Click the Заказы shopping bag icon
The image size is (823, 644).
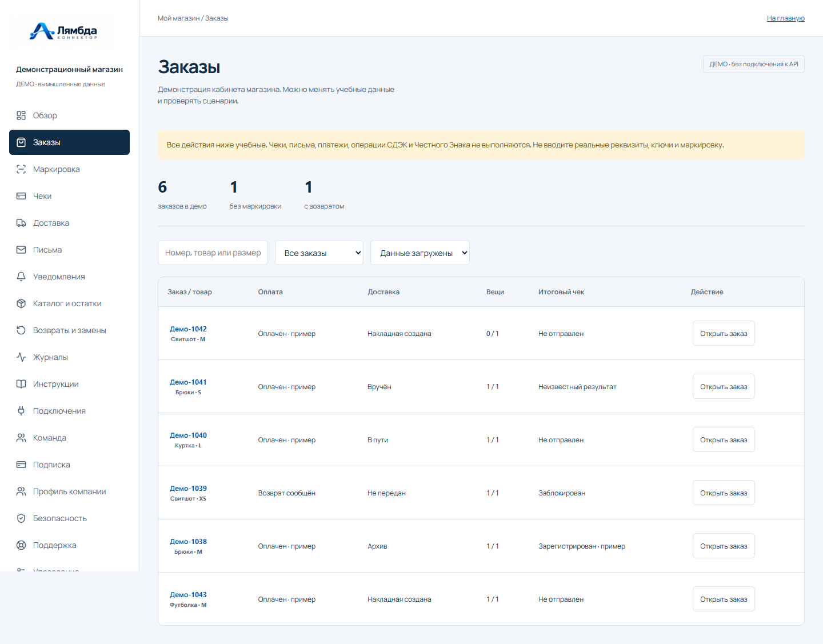pos(21,142)
